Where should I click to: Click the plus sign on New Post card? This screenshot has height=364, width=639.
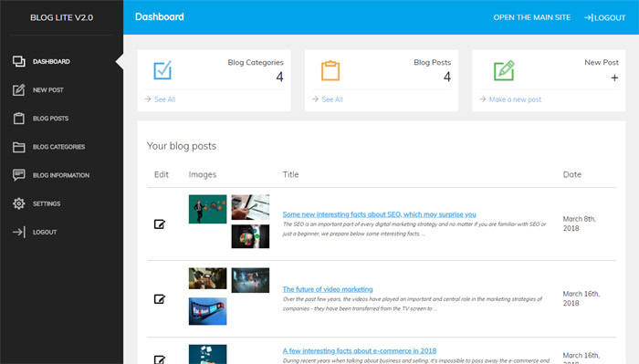coord(614,78)
